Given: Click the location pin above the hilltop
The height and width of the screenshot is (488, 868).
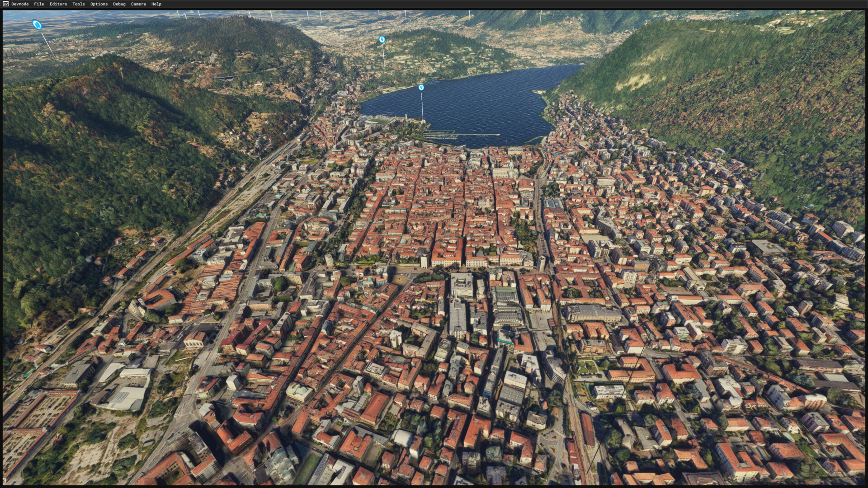Looking at the screenshot, I should coord(382,40).
